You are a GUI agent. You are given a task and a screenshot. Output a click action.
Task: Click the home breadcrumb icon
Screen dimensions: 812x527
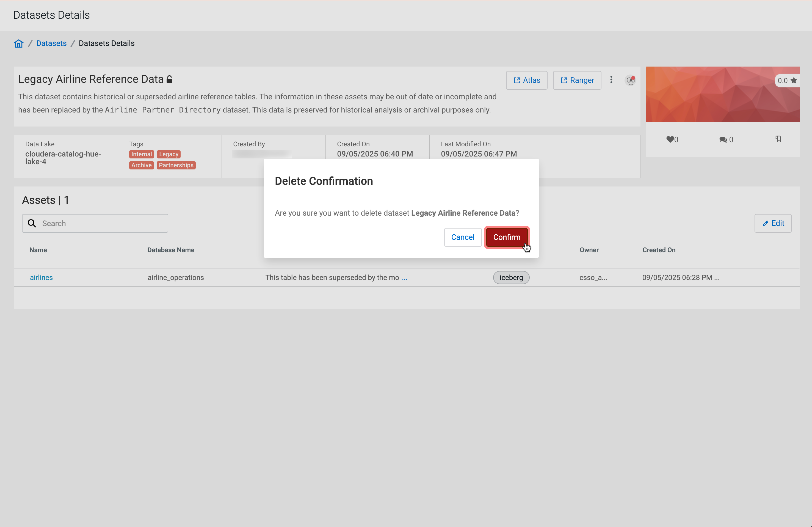pos(18,43)
